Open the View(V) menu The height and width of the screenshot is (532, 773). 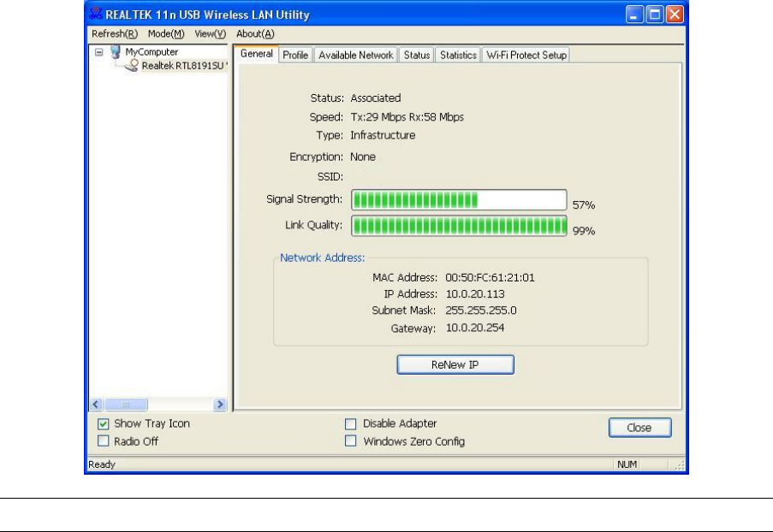click(210, 33)
